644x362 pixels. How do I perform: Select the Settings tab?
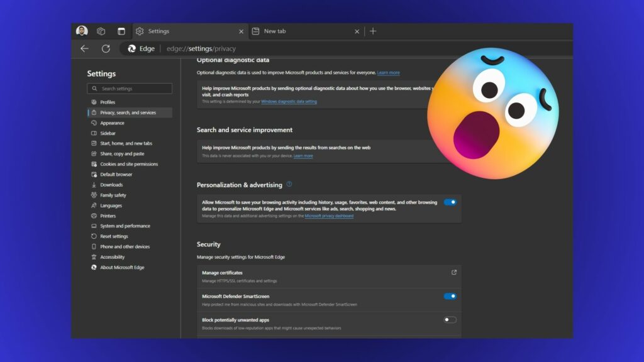pos(159,31)
